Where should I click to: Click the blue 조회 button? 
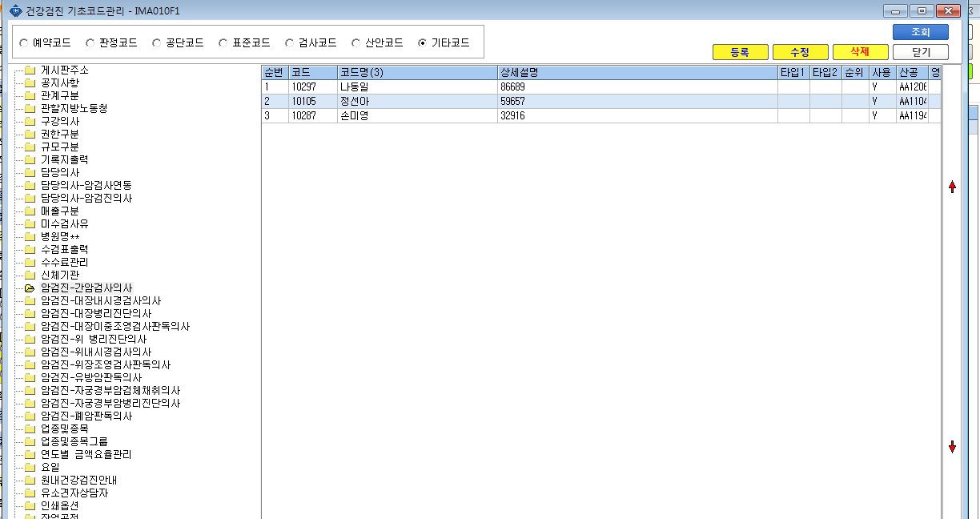(x=921, y=32)
